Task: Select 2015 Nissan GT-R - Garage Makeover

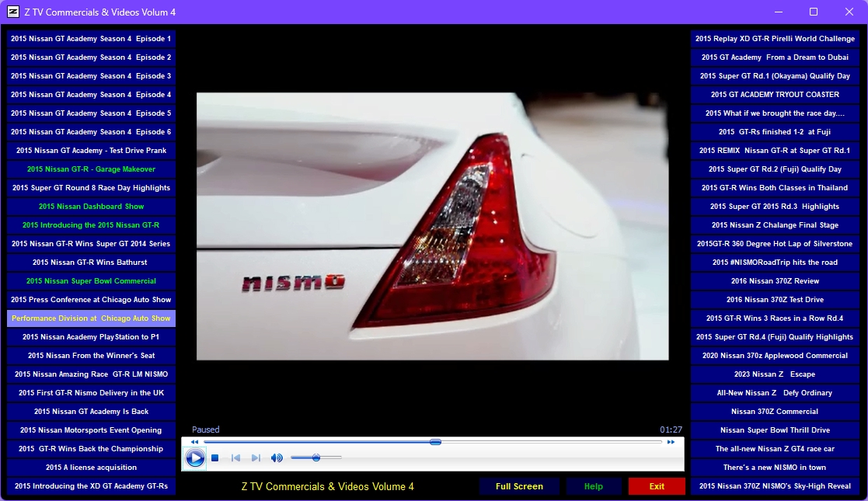Action: (x=91, y=169)
